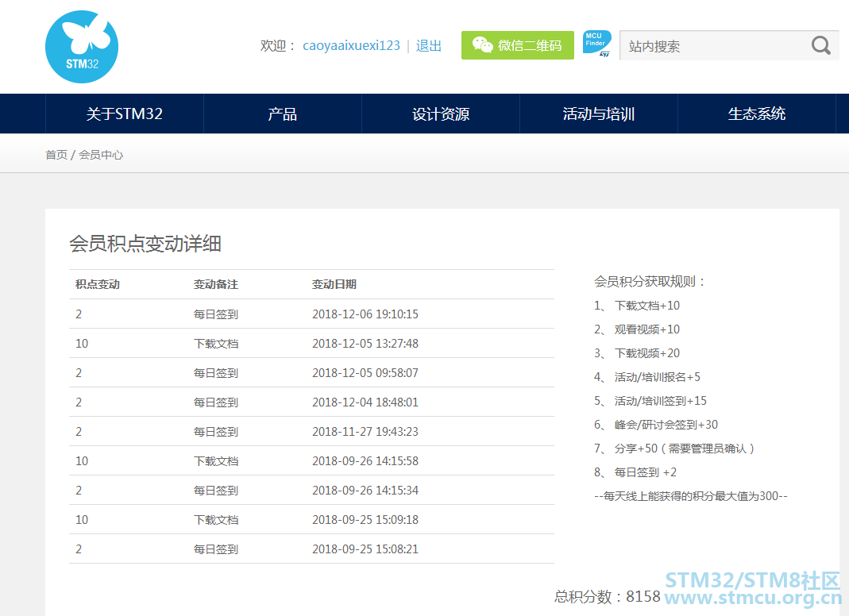This screenshot has height=616, width=849.
Task: Click rule 每日签到 +2
Action: 646,472
